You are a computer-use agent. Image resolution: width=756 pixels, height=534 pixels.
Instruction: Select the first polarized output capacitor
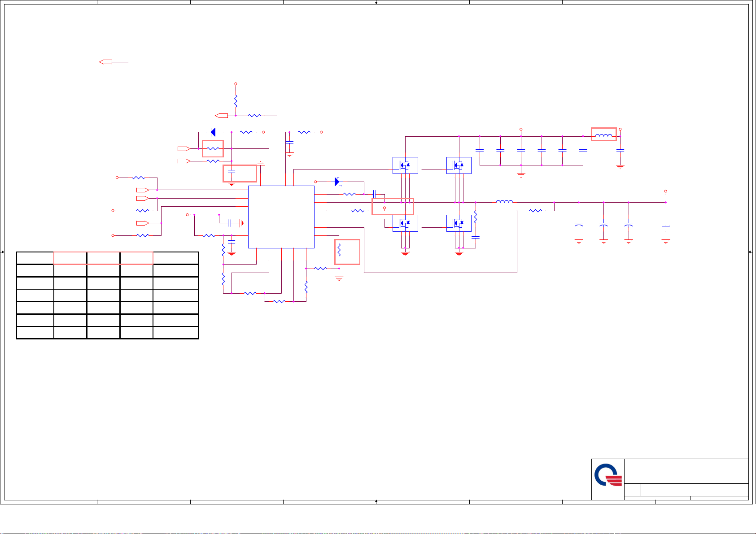(x=579, y=224)
